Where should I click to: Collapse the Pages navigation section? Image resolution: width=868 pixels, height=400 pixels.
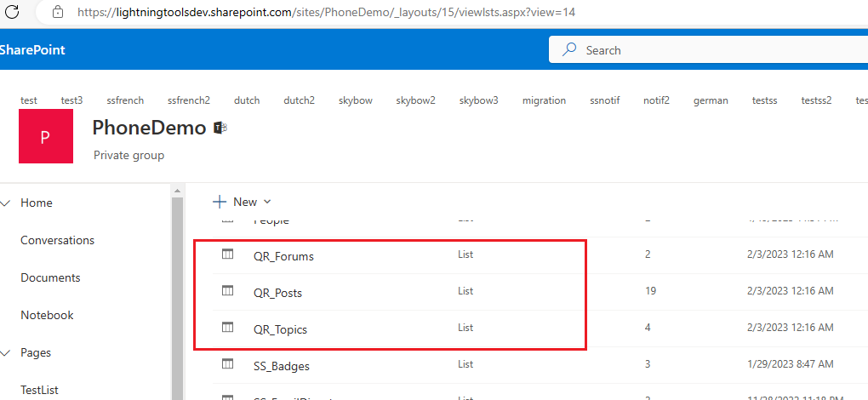pos(7,352)
